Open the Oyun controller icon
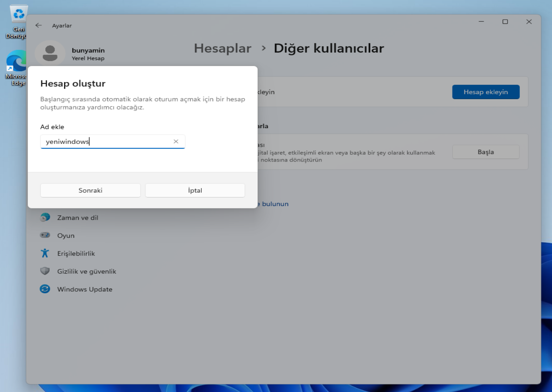552x392 pixels. coord(45,235)
